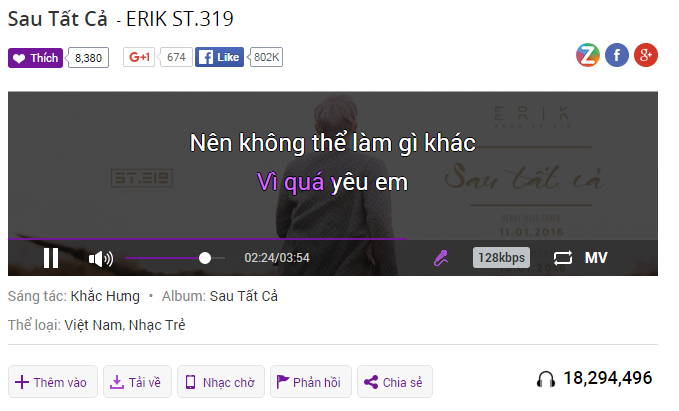Click the volume slider handle
The image size is (679, 411).
(x=205, y=258)
